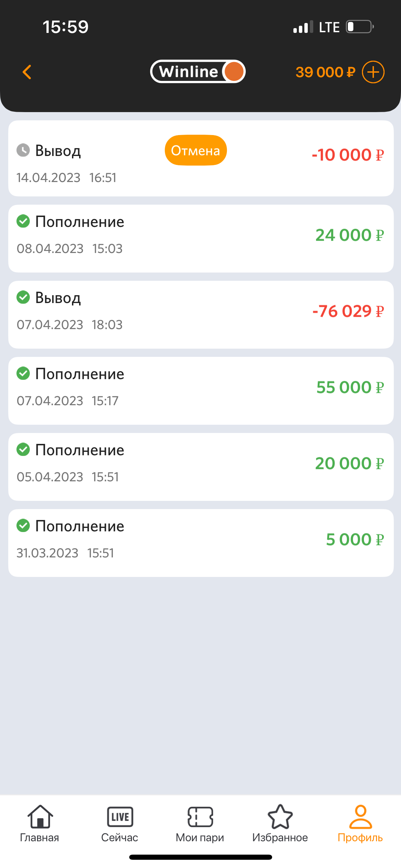Tap the Winline logo
This screenshot has width=401, height=868.
[198, 72]
